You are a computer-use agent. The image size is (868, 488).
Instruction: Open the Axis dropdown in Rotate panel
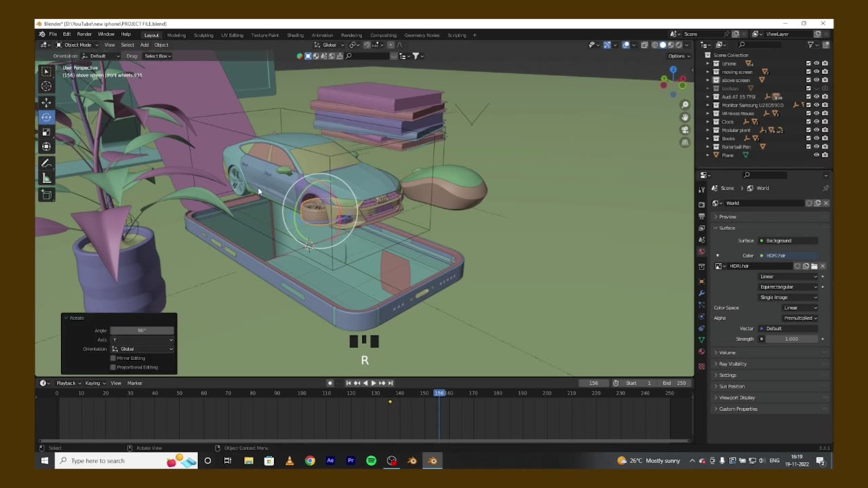(142, 340)
